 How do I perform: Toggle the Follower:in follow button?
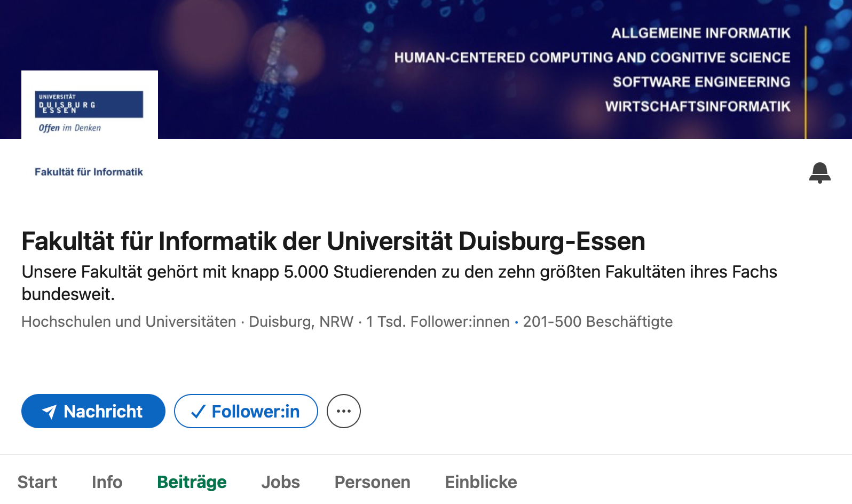[246, 411]
